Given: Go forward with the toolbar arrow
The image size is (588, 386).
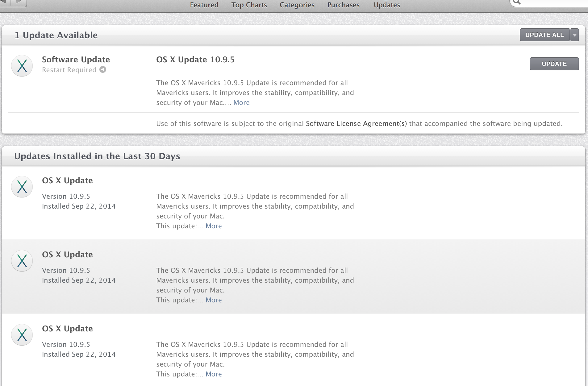Looking at the screenshot, I should tap(19, 2).
